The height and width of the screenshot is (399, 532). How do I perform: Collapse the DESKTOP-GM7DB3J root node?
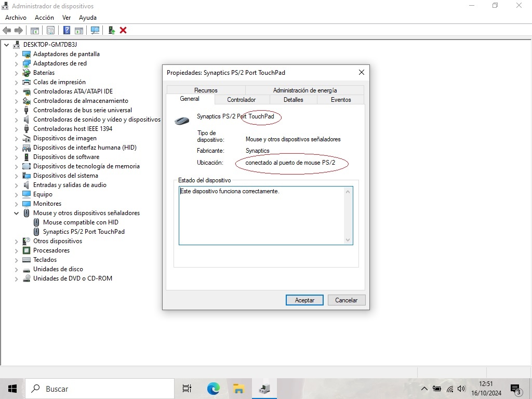pos(6,45)
